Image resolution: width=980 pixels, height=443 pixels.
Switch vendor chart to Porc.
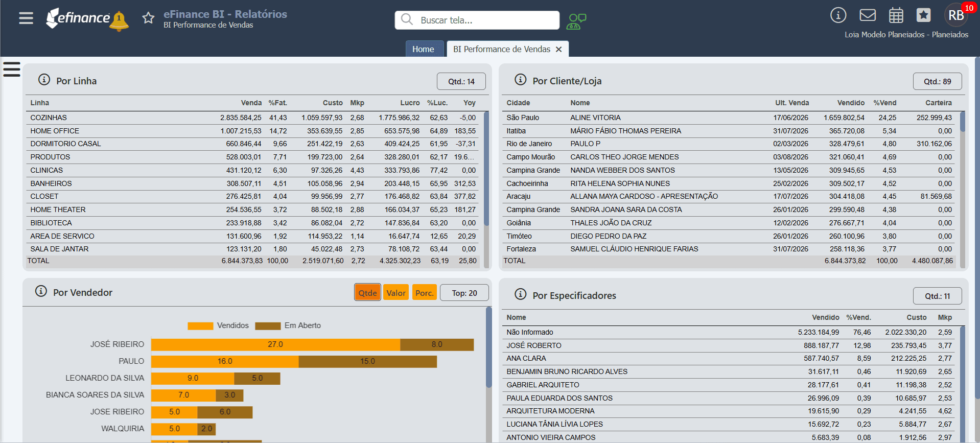pyautogui.click(x=425, y=292)
